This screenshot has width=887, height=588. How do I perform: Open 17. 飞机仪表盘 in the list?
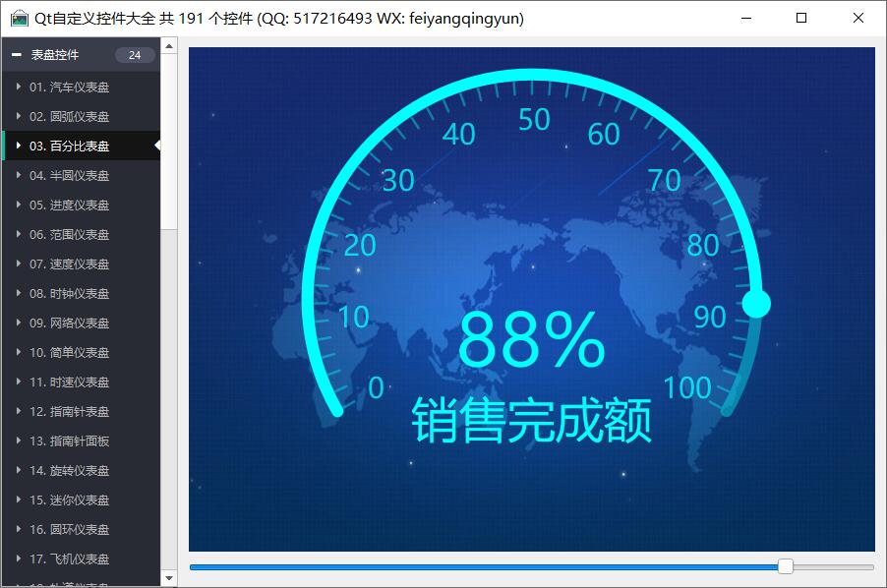pyautogui.click(x=69, y=559)
